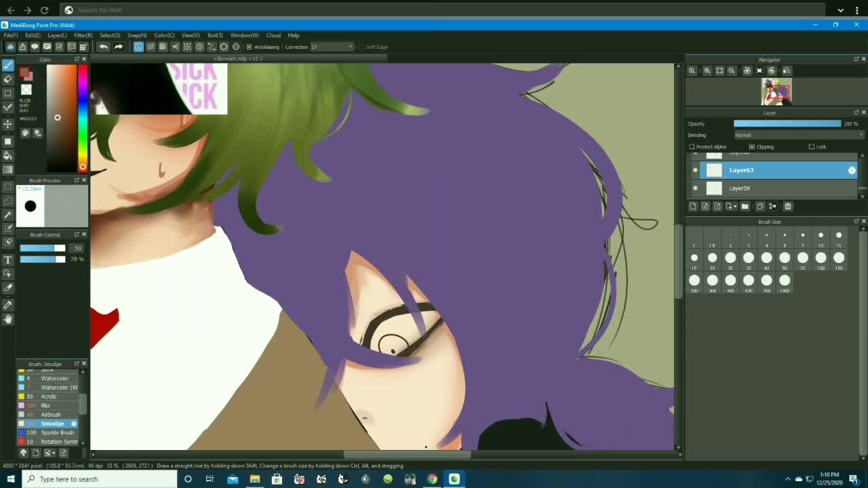Create a new layer
868x488 pixels.
[x=693, y=206]
